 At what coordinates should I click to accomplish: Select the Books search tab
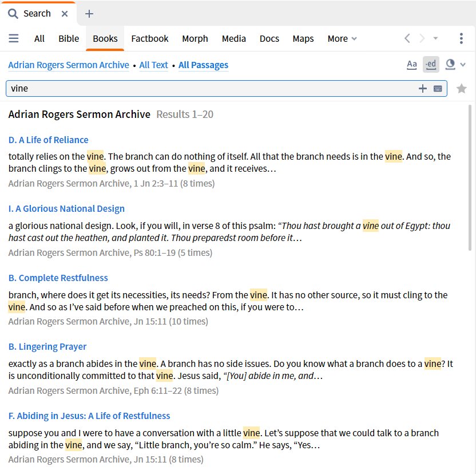tap(105, 38)
